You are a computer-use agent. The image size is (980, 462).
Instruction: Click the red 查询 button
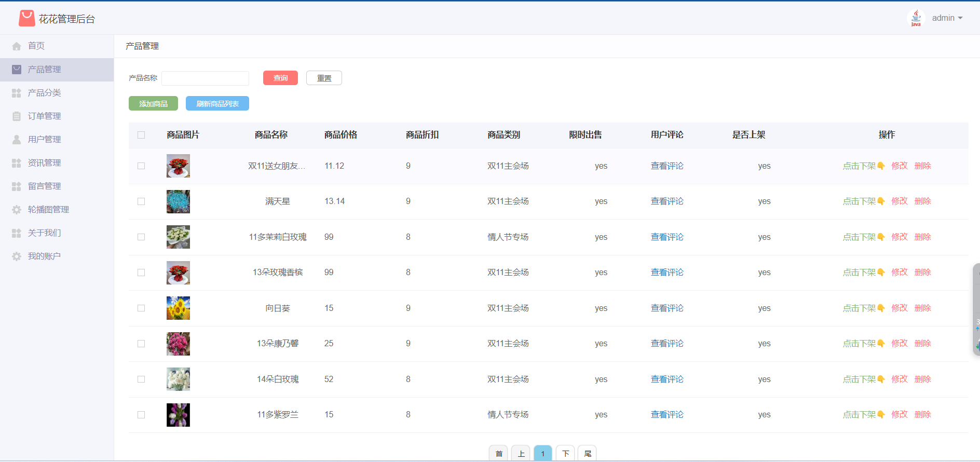point(280,78)
